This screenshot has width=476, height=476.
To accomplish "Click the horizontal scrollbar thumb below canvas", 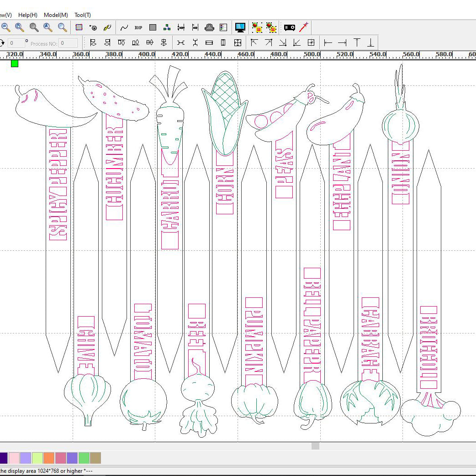I will point(315,446).
